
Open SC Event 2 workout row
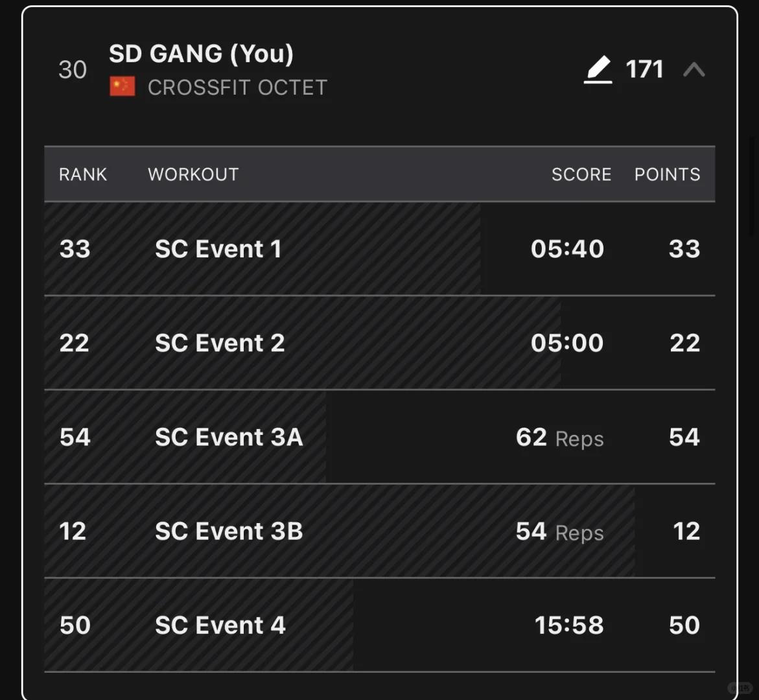380,343
